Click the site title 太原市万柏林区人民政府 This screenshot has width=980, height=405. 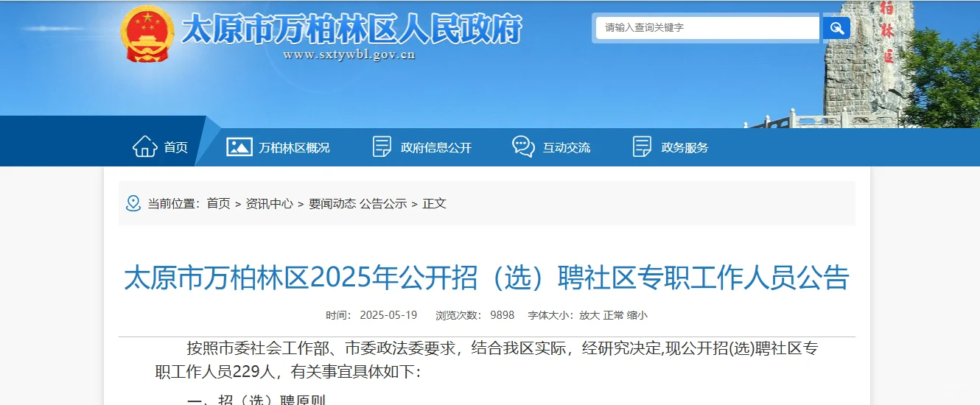pyautogui.click(x=351, y=29)
